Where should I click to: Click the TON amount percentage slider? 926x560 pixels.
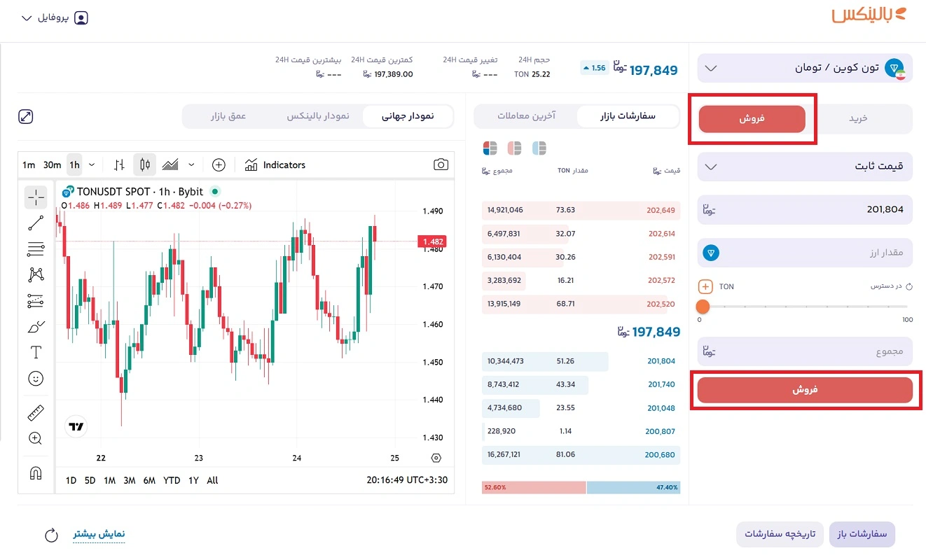[x=703, y=307]
